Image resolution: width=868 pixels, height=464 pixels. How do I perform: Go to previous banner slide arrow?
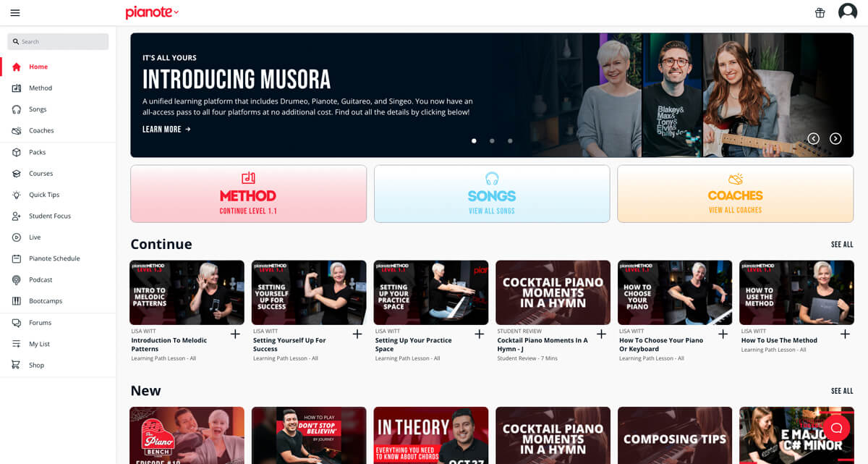(x=814, y=138)
